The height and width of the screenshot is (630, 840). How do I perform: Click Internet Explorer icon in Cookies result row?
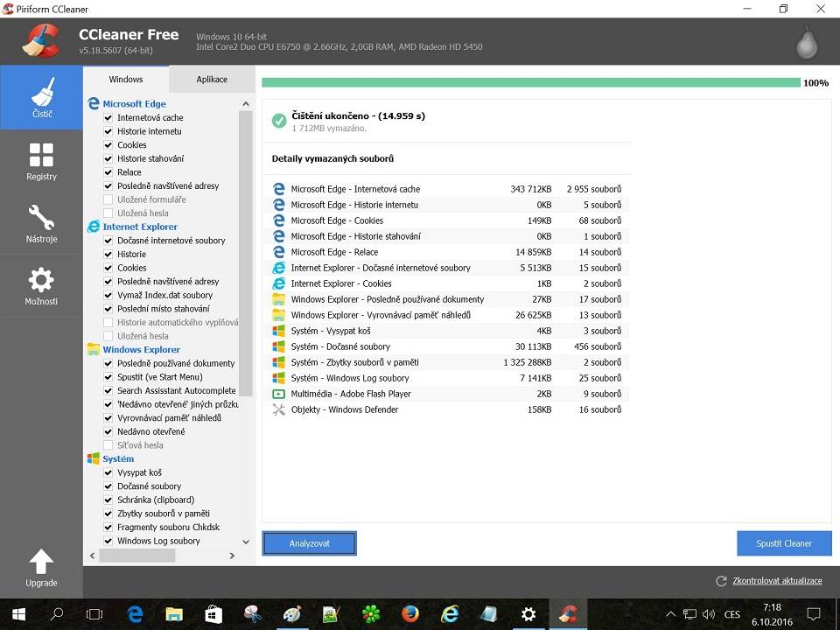pyautogui.click(x=278, y=283)
